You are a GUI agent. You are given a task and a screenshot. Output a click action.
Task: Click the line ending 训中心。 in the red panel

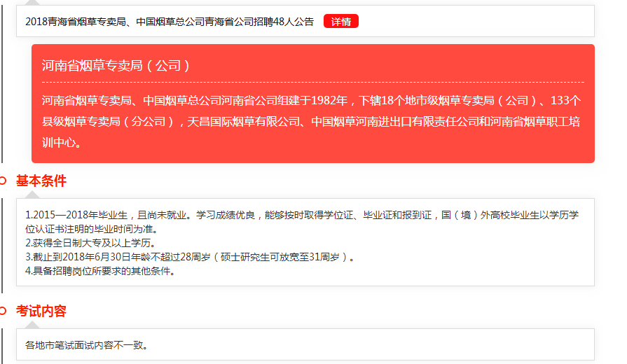click(62, 143)
